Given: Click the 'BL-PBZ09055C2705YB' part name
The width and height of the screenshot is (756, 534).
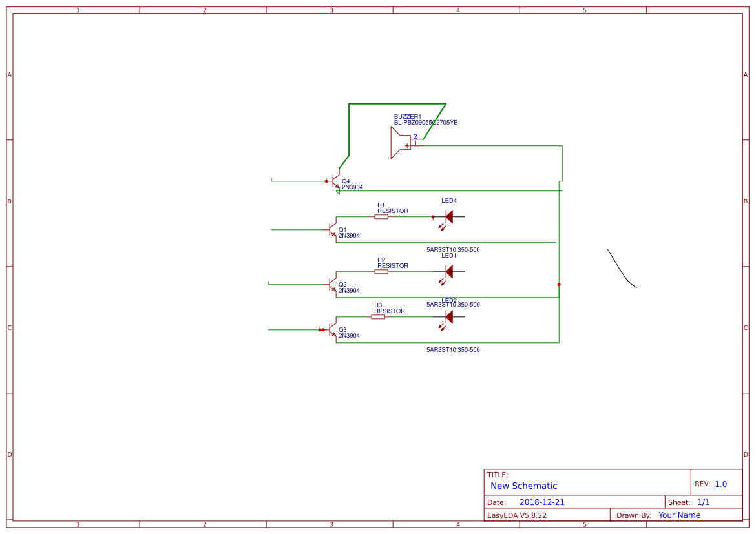Looking at the screenshot, I should 426,123.
